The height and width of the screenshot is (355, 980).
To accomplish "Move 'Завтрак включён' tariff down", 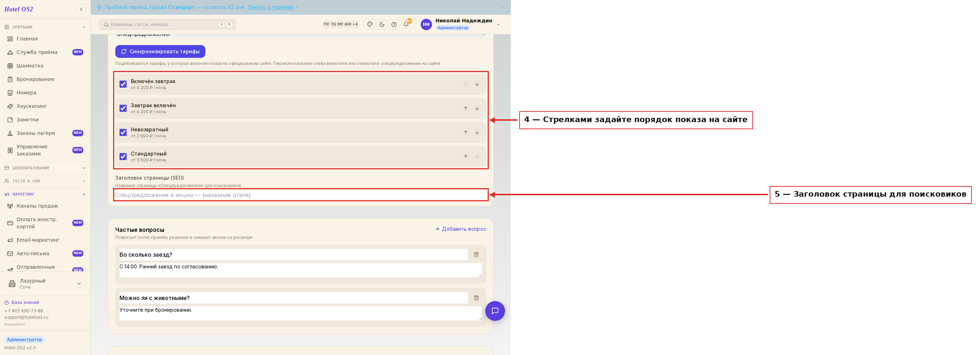I will pyautogui.click(x=477, y=108).
